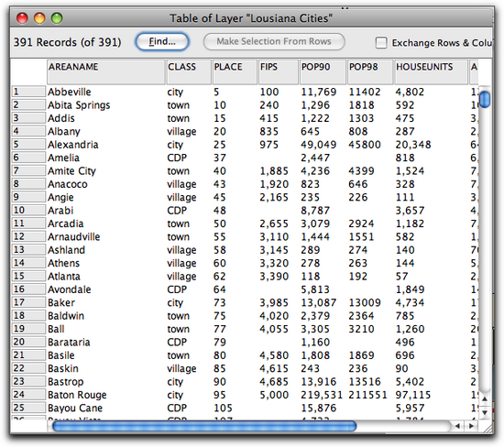The image size is (504, 447).
Task: Select row header number 17
Action: (28, 302)
